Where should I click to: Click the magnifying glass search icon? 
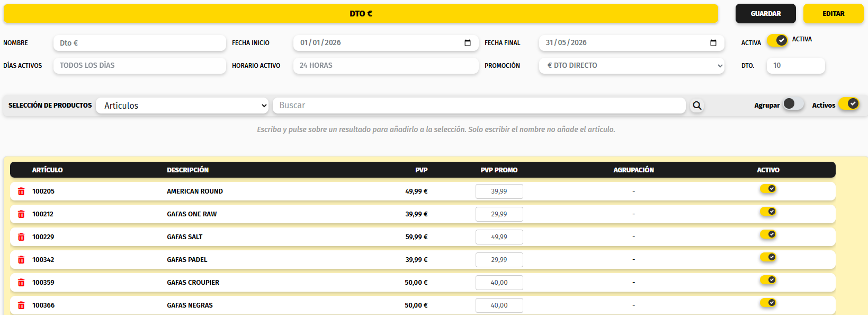(x=697, y=106)
